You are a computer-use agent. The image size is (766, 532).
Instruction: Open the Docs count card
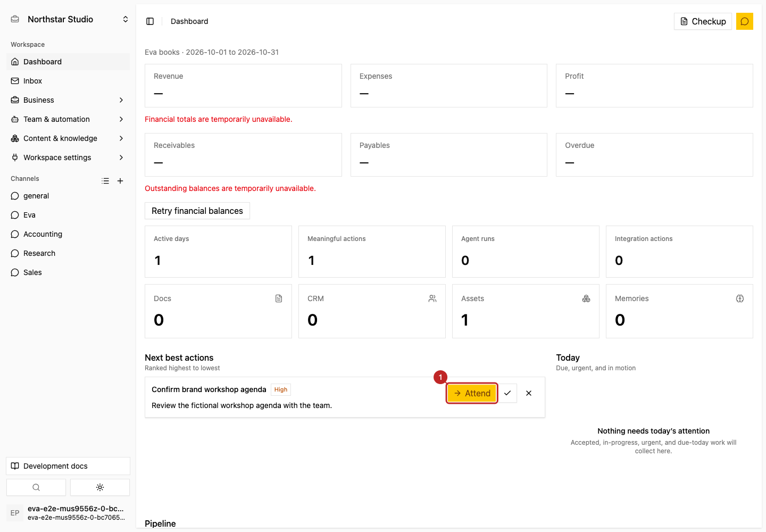tap(218, 311)
